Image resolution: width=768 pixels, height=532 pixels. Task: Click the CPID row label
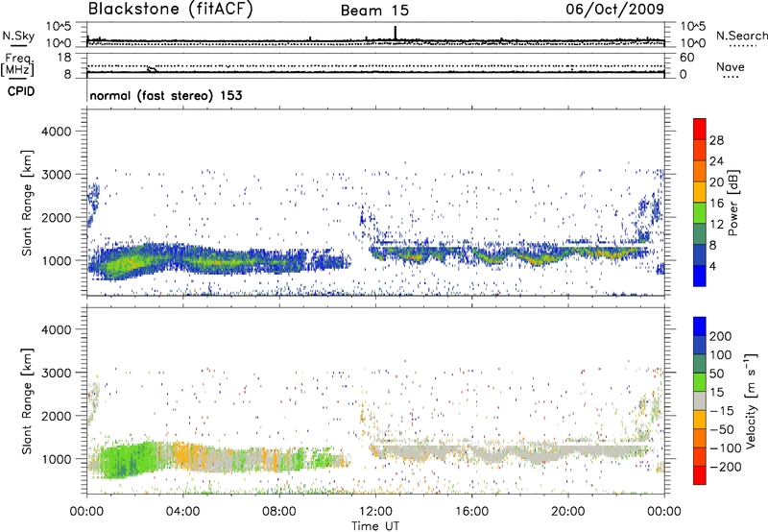click(21, 91)
